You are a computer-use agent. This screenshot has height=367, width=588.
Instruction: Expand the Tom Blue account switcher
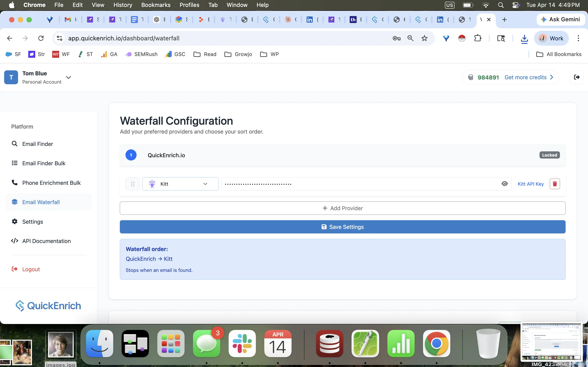pos(68,78)
